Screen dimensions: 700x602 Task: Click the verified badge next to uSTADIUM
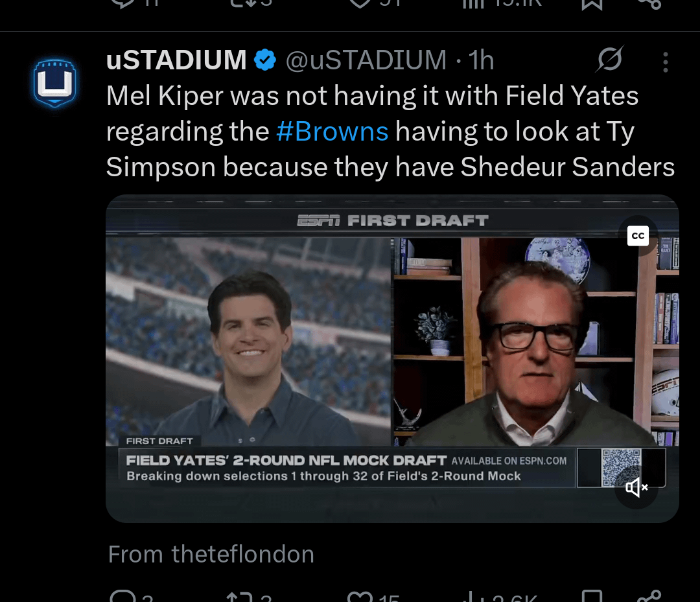[264, 60]
